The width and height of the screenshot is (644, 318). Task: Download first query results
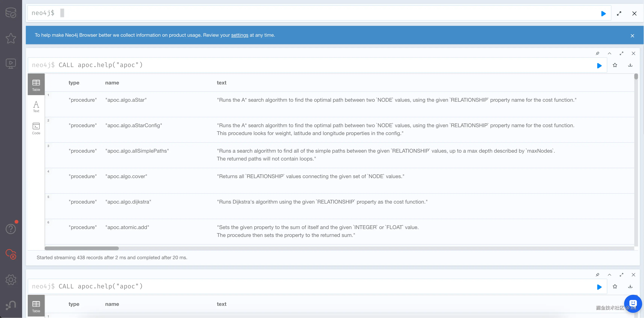[630, 65]
